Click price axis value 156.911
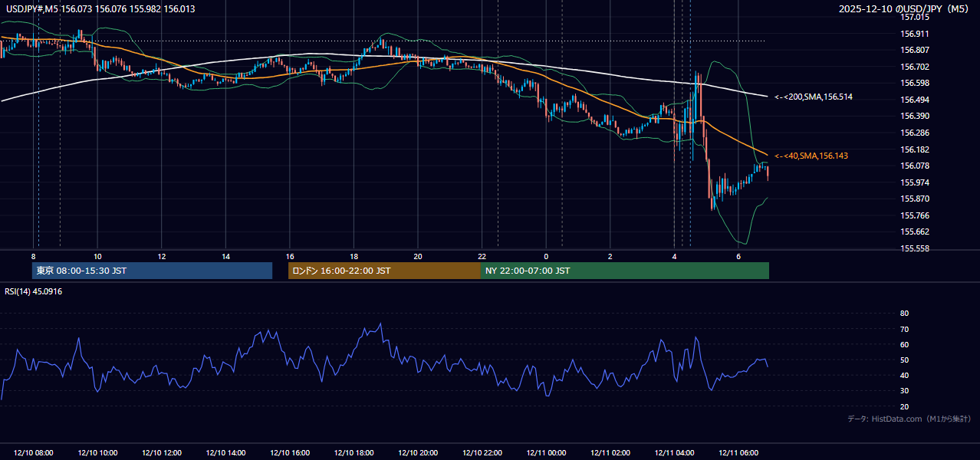Viewport: 980px width, 460px height. 915,34
